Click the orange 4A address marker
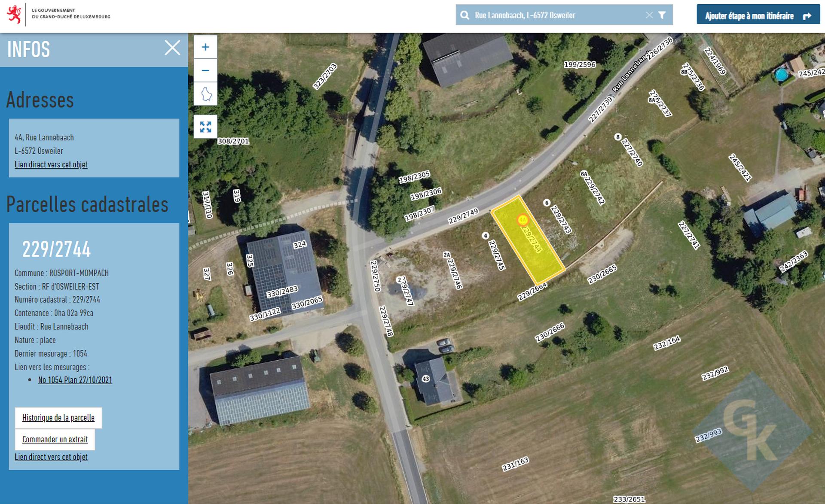 522,220
